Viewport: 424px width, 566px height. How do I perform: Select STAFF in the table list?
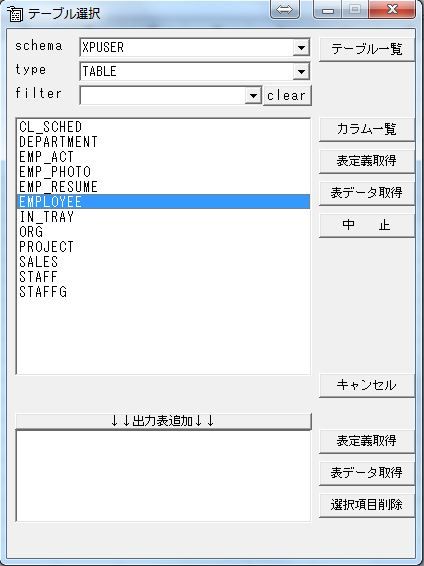coord(163,277)
